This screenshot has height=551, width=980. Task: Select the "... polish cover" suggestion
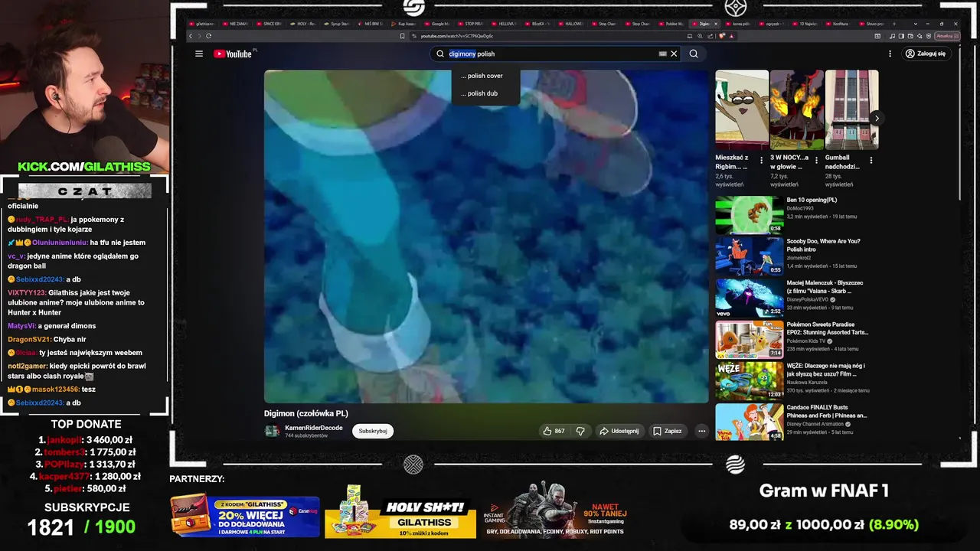(x=485, y=76)
